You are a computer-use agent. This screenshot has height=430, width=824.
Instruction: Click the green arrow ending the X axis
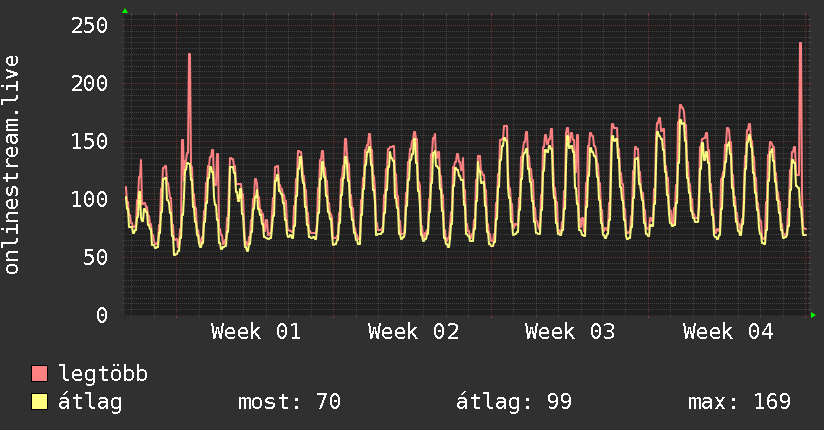coord(814,315)
